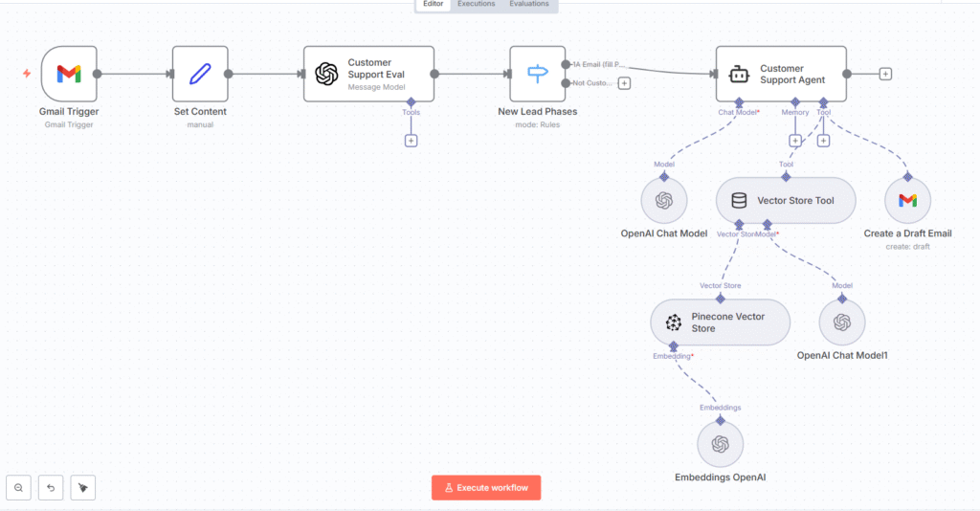Click the Gmail Trigger node icon
The width and height of the screenshot is (980, 511).
coord(69,74)
